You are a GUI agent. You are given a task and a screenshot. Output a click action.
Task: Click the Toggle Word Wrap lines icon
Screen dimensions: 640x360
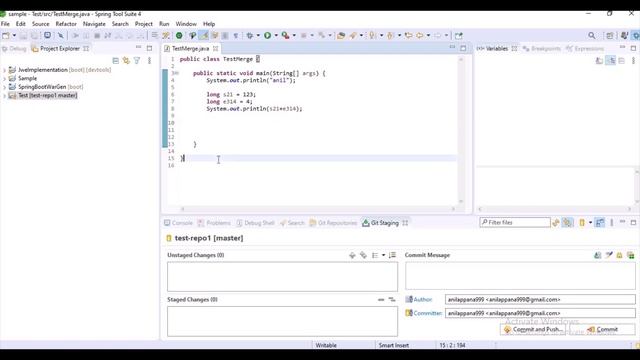(155, 36)
